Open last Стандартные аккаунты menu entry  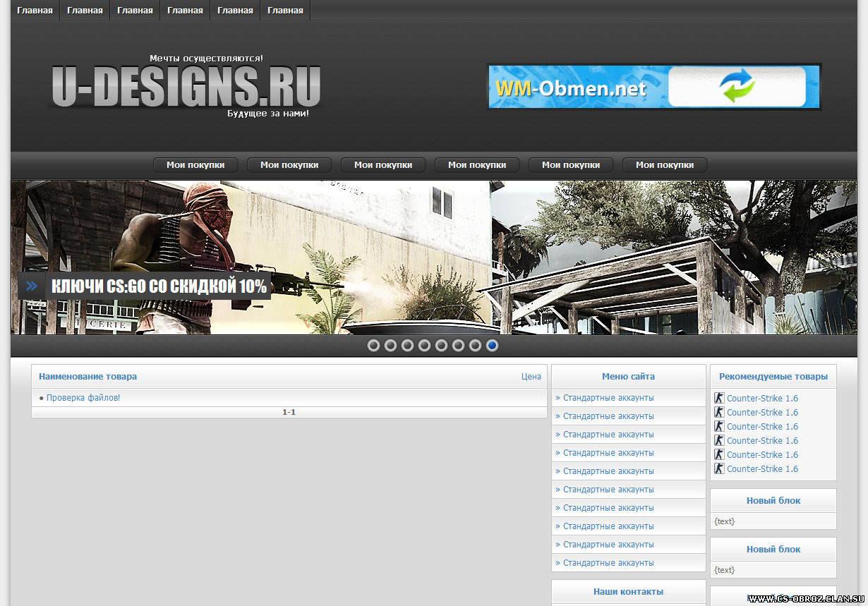(608, 563)
